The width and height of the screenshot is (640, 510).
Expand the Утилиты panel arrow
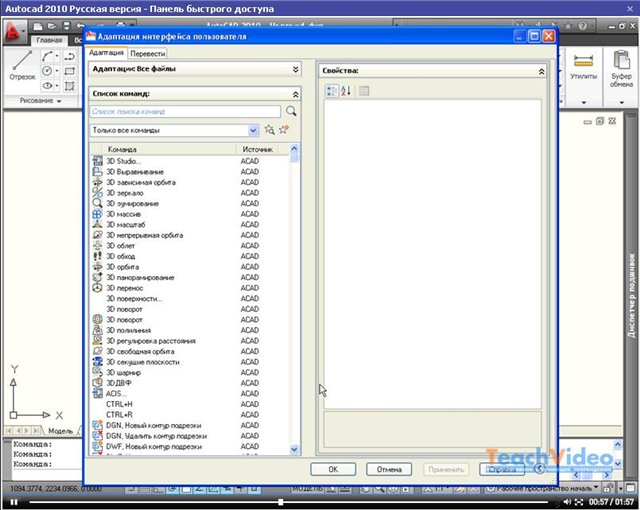point(584,102)
